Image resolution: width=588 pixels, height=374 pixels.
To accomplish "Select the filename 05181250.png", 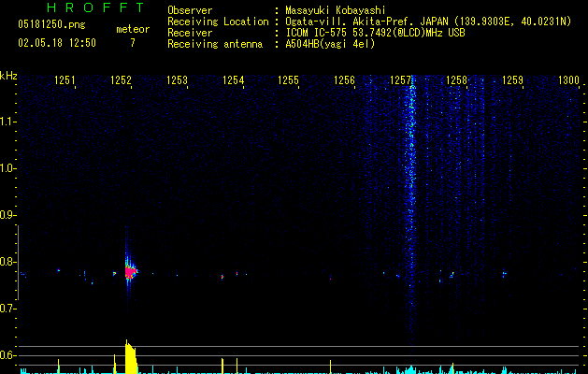I will point(51,25).
